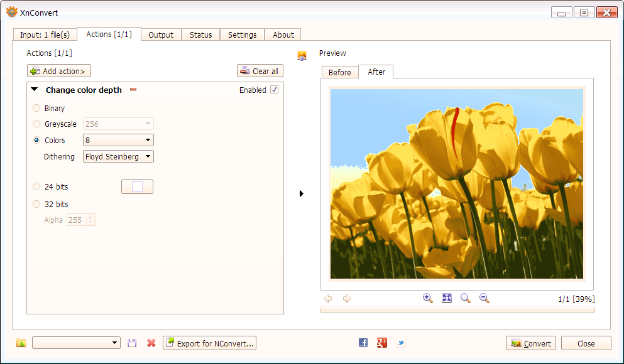The height and width of the screenshot is (364, 624).
Task: Open the About tab
Action: pyautogui.click(x=283, y=35)
